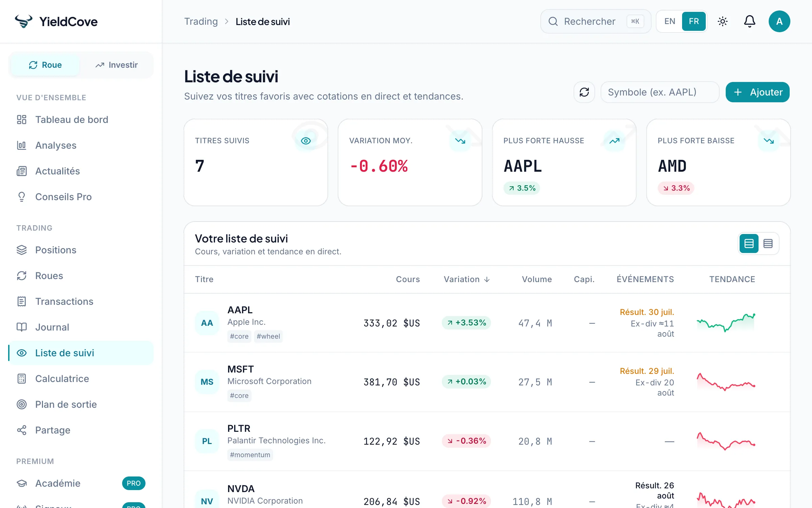Screen dimensions: 812x508
Task: Open the notifications bell
Action: pos(749,21)
